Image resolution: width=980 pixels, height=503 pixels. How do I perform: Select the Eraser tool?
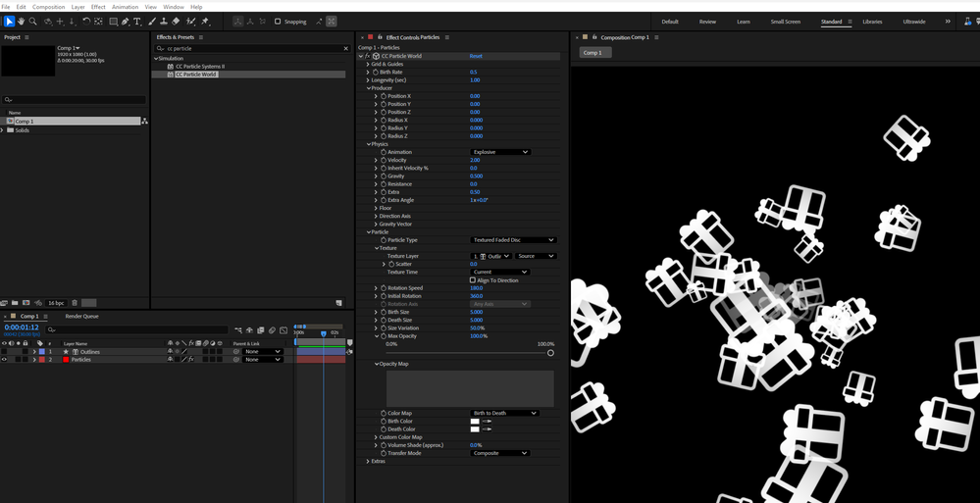[x=176, y=21]
